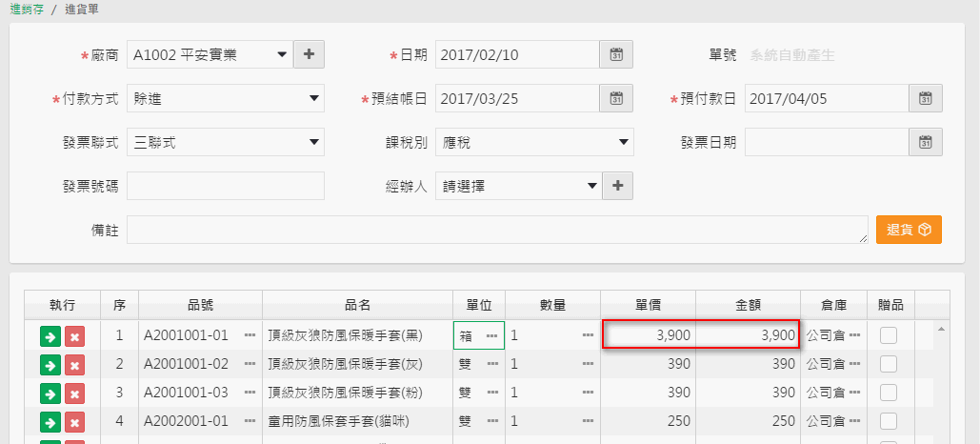The image size is (980, 444).
Task: Open 品號 lookup dots for A2001001-02
Action: [x=250, y=364]
